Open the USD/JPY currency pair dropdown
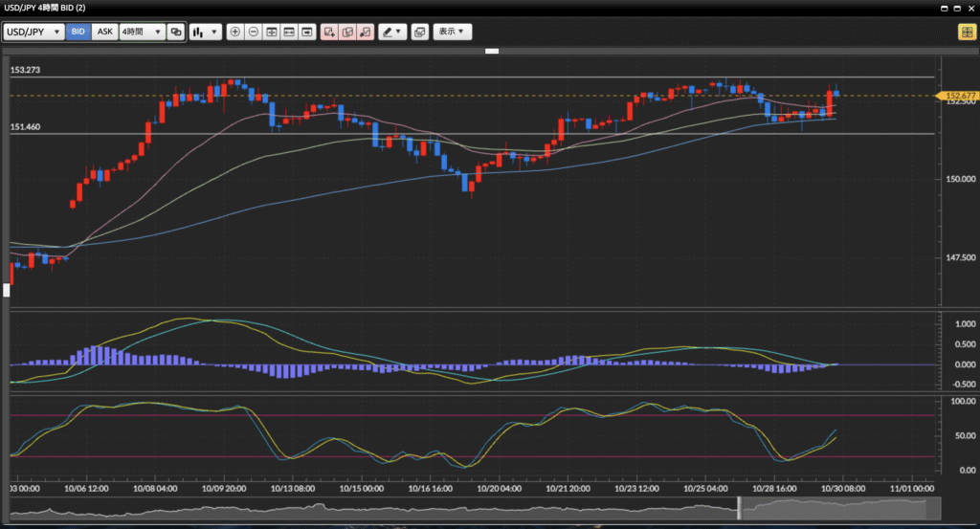 click(33, 32)
